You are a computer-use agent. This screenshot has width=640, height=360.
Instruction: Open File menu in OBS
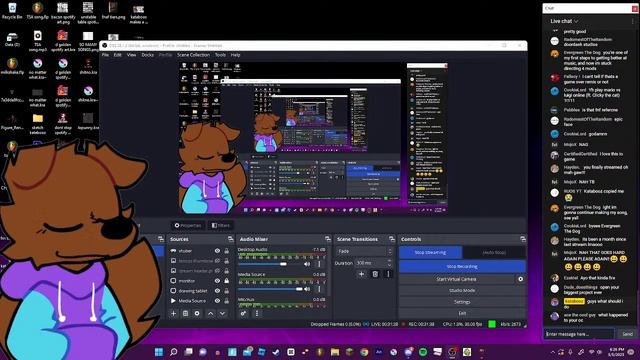coord(105,55)
